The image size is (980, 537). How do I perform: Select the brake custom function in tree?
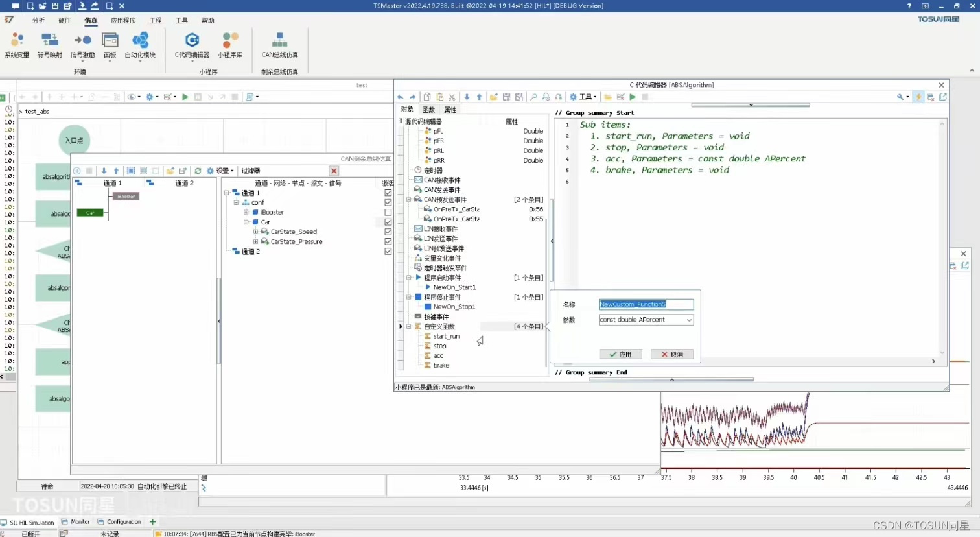point(441,365)
